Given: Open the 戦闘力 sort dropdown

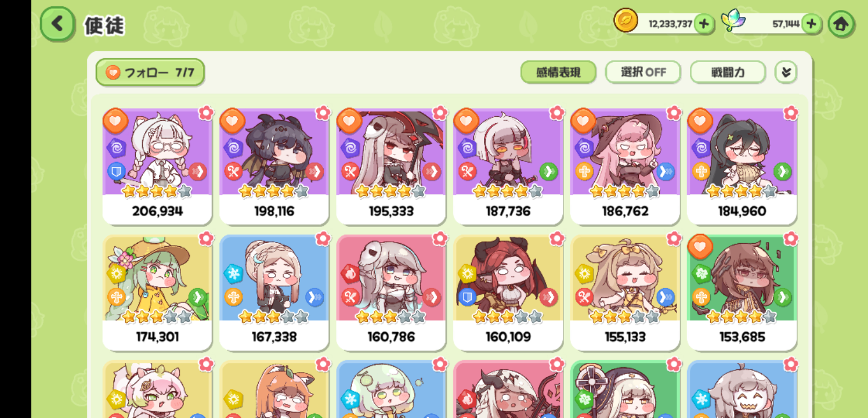Looking at the screenshot, I should [728, 73].
